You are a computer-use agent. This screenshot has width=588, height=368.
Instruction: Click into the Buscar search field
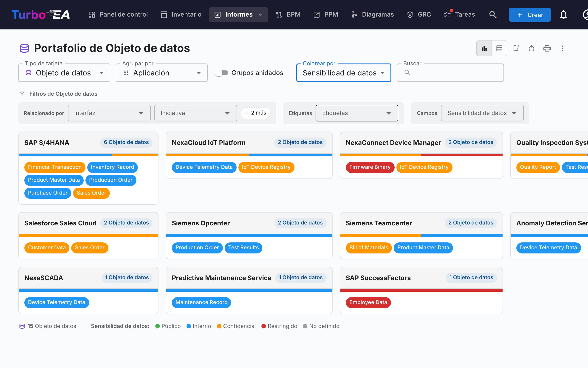click(x=450, y=73)
